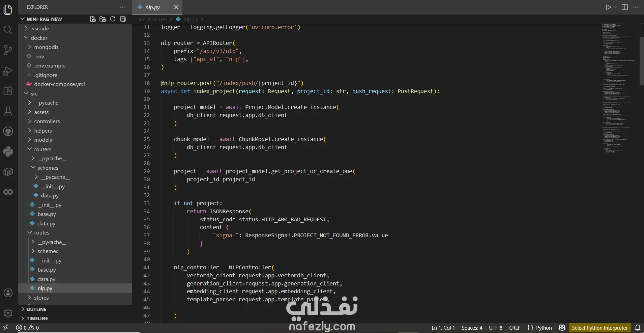Open the .gitignore file
The height and width of the screenshot is (333, 644).
click(75, 75)
